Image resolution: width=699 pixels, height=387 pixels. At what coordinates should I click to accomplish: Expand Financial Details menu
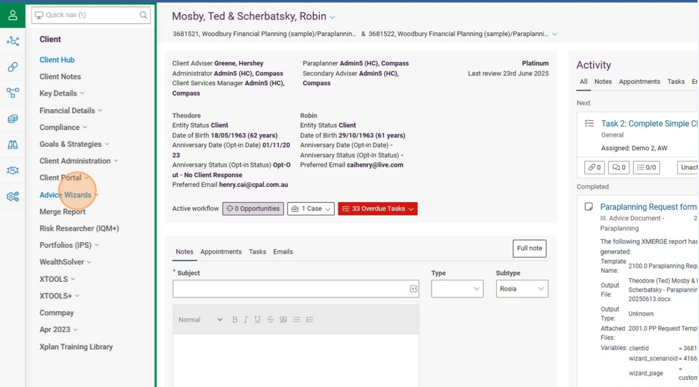point(70,110)
